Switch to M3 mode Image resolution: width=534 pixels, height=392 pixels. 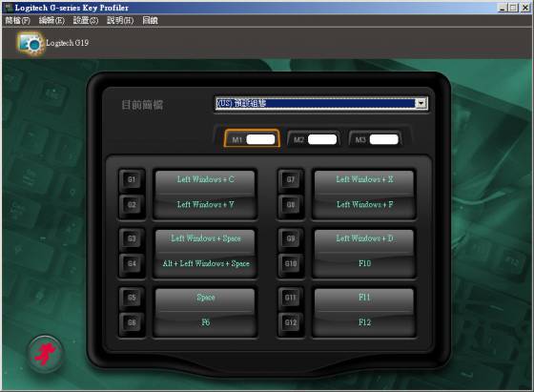point(376,139)
